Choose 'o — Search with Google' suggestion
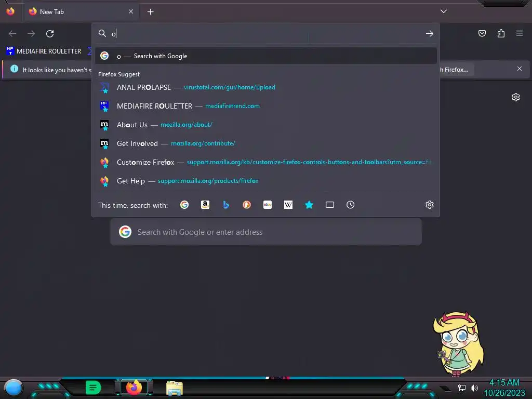This screenshot has width=532, height=399. [265, 56]
